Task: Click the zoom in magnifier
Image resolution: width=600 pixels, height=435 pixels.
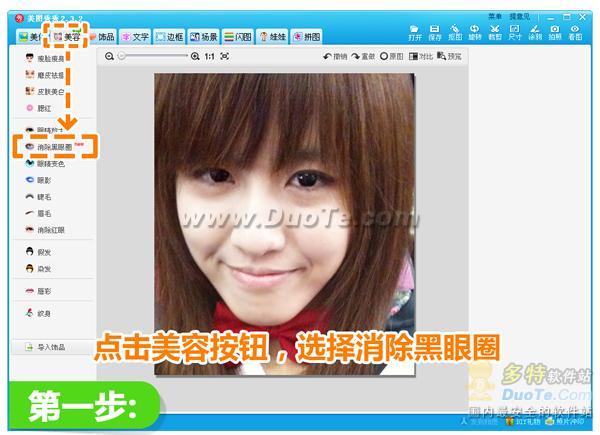Action: (x=195, y=56)
